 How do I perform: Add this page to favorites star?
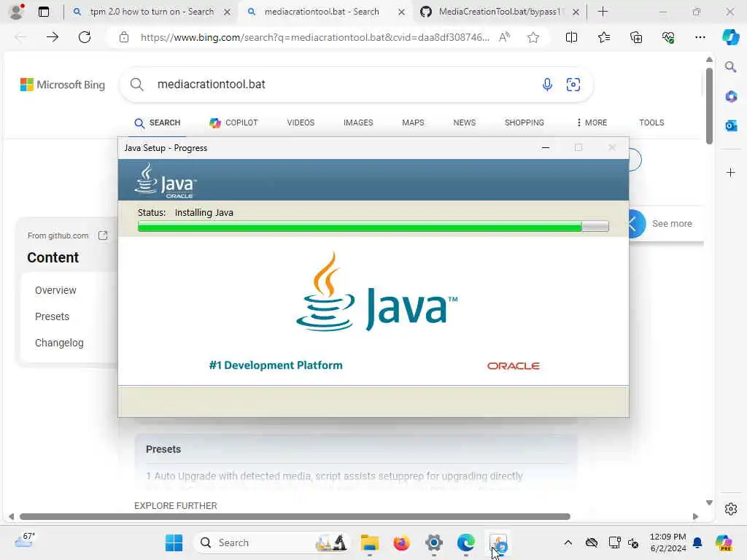point(533,37)
